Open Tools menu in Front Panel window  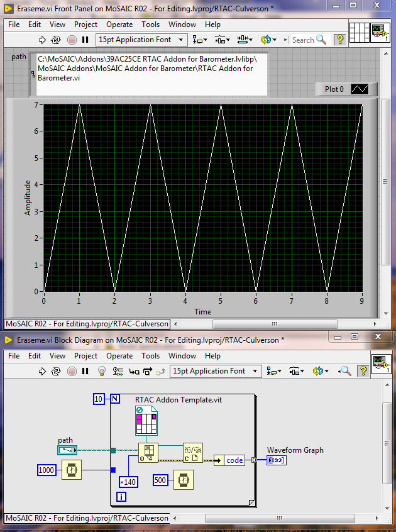150,25
